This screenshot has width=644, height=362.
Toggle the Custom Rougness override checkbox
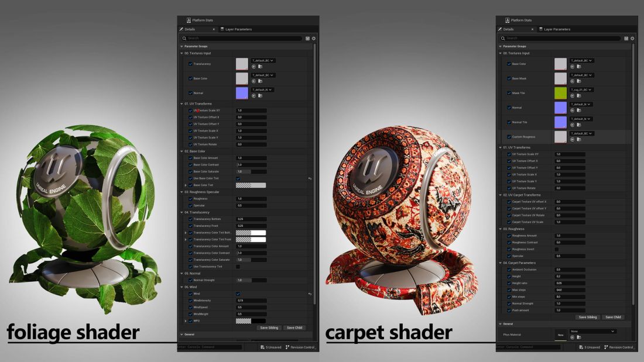click(x=509, y=137)
